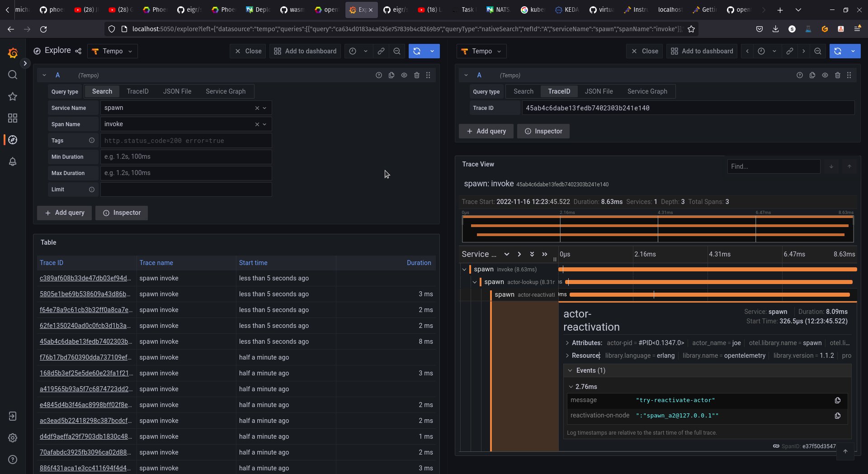Open search icon in sidebar

click(13, 75)
